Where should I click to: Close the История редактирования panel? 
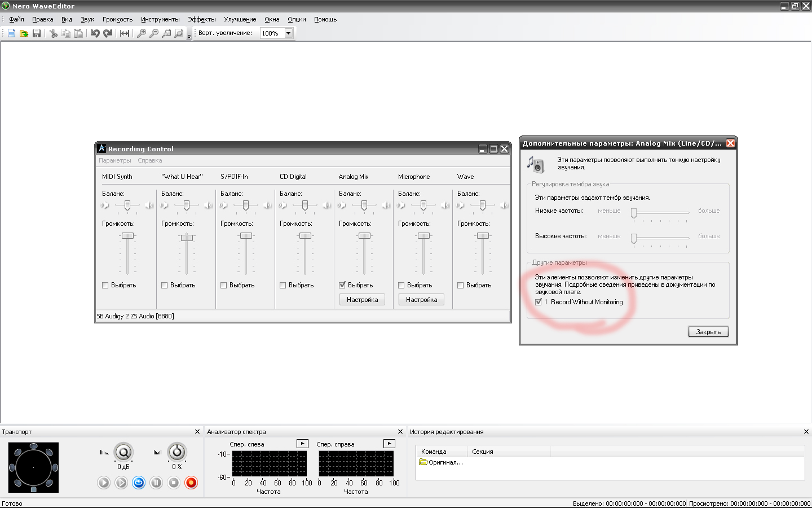pyautogui.click(x=806, y=432)
